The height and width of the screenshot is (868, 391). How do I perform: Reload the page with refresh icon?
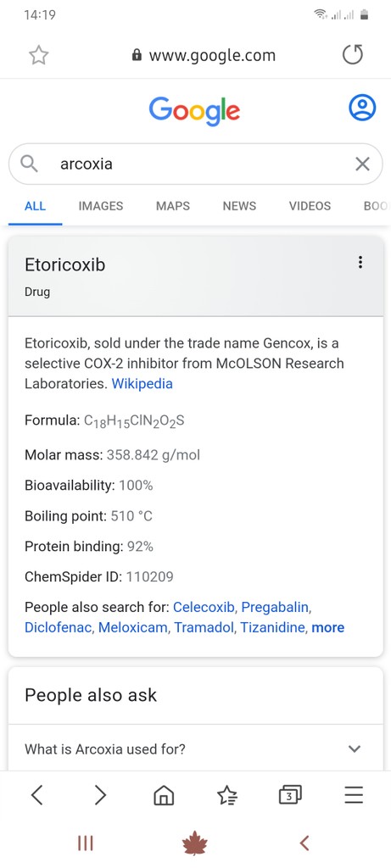click(x=353, y=55)
